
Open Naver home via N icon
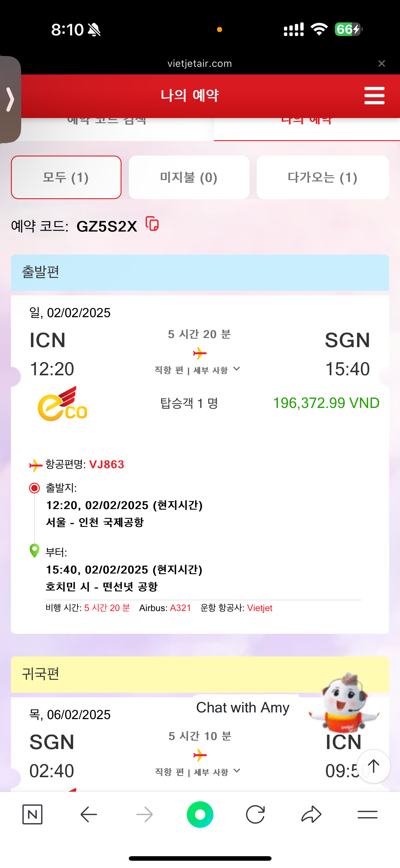32,814
